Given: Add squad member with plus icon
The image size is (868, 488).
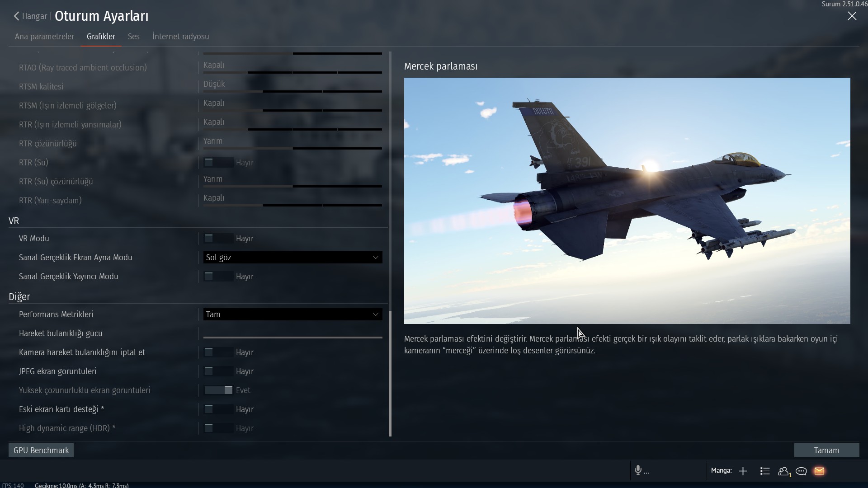Looking at the screenshot, I should point(743,471).
